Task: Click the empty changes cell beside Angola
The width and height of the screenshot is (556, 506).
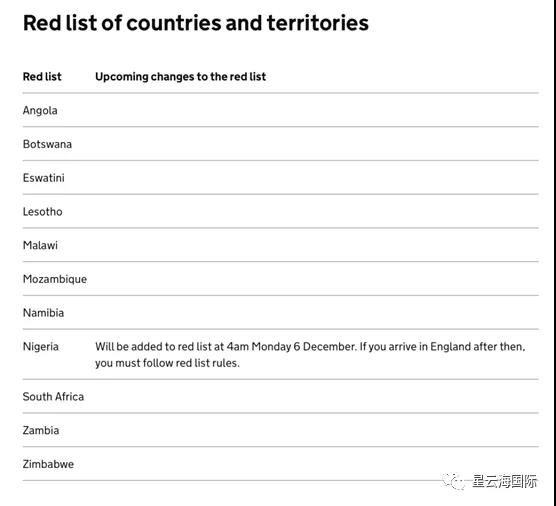Action: pyautogui.click(x=317, y=110)
